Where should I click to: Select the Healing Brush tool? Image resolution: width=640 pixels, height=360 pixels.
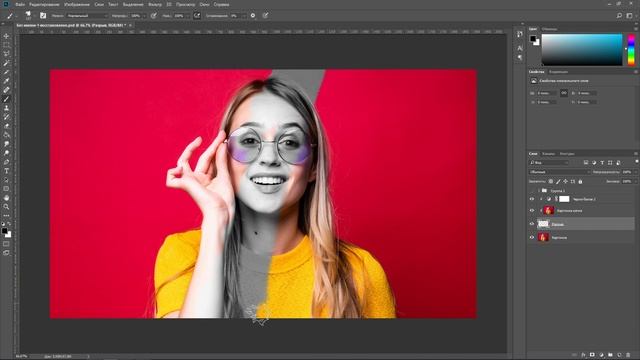(6, 90)
